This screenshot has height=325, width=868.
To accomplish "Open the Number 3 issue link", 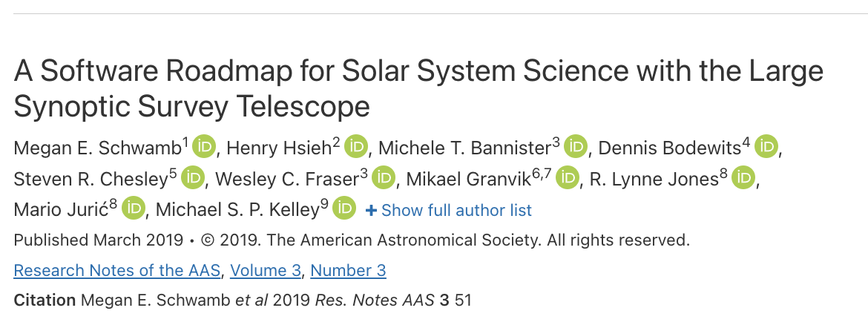I will point(348,271).
